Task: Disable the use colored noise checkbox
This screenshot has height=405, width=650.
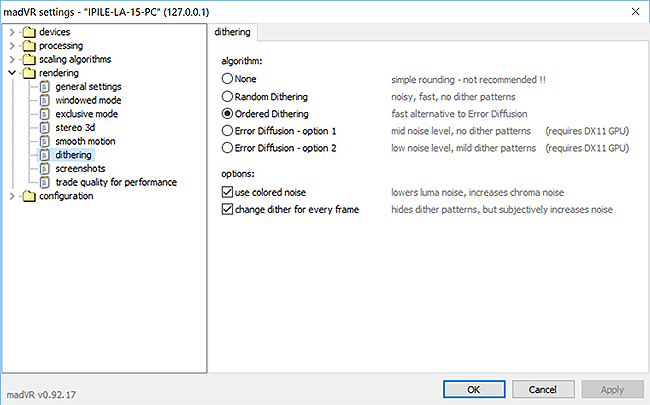Action: (227, 192)
